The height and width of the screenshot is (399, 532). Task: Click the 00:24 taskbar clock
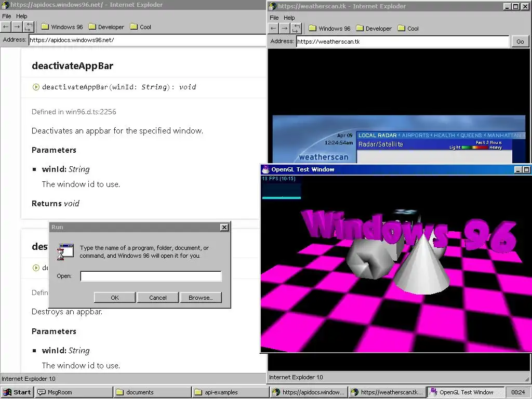518,392
